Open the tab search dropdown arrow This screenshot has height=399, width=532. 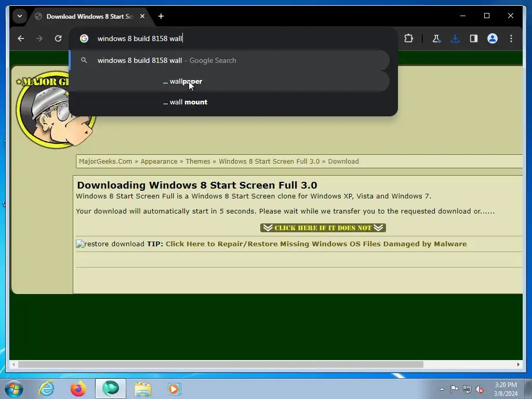20,16
